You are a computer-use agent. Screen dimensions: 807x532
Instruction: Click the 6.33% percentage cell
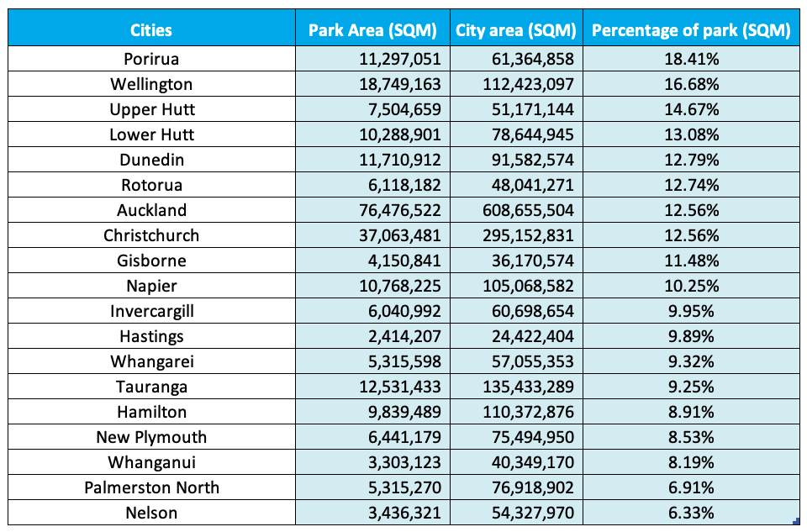691,513
